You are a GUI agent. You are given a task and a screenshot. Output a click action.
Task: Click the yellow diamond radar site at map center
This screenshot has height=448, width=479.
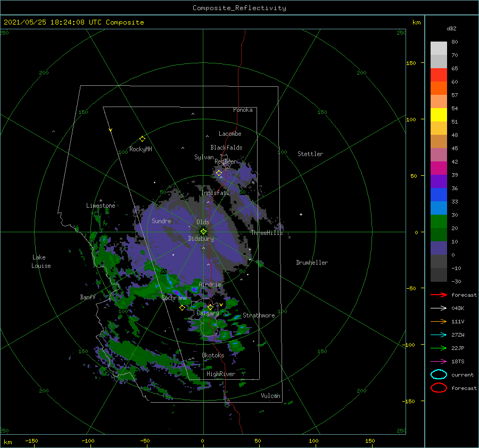203,232
